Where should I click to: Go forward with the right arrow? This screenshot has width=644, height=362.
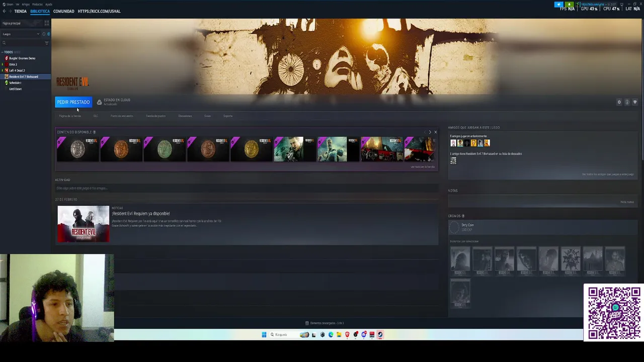pyautogui.click(x=10, y=11)
